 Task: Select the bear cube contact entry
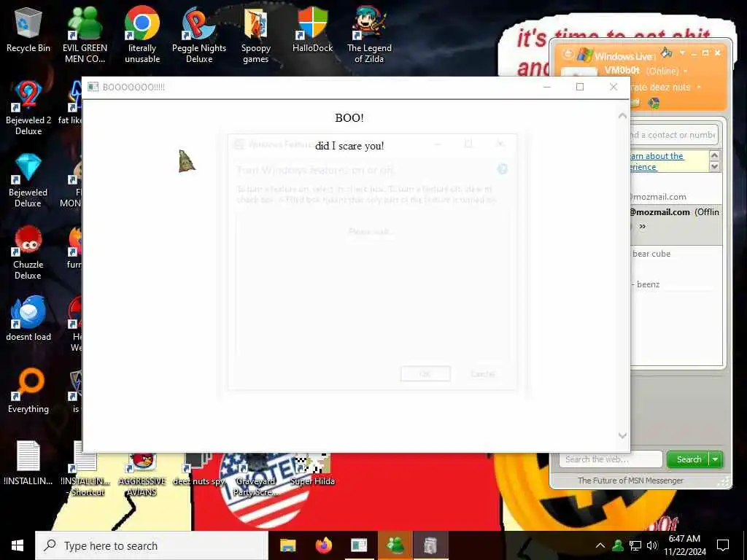pos(651,254)
